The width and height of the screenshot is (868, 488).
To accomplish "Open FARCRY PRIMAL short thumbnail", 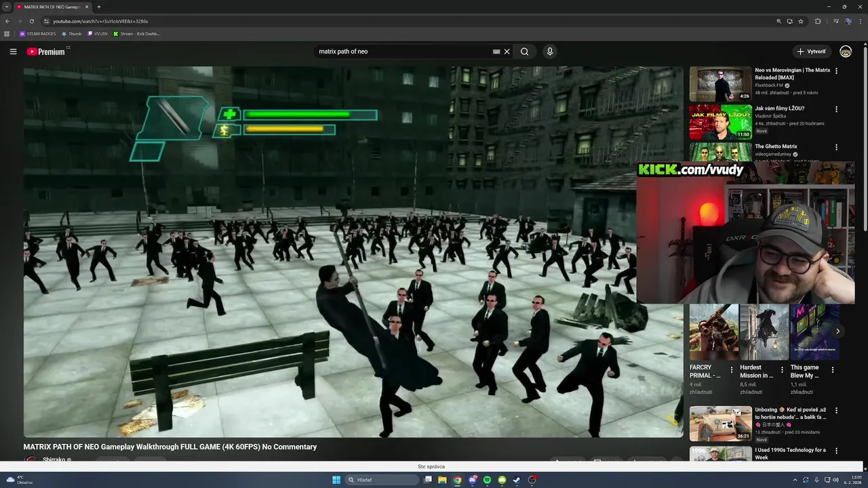I will [713, 332].
